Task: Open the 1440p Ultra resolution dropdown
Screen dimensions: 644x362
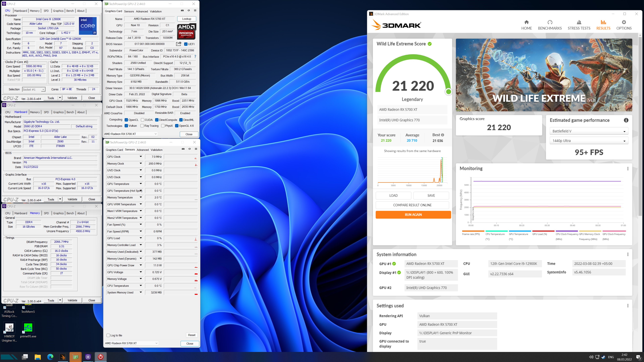Action: click(x=589, y=141)
